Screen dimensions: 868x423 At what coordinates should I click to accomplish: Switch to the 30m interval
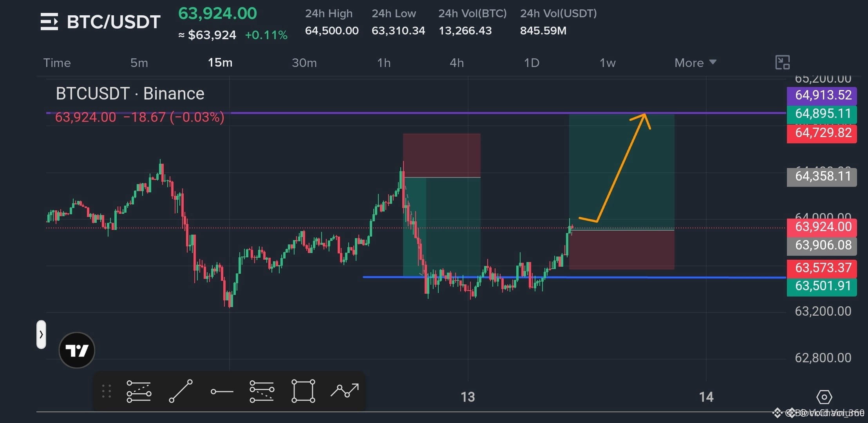tap(304, 63)
